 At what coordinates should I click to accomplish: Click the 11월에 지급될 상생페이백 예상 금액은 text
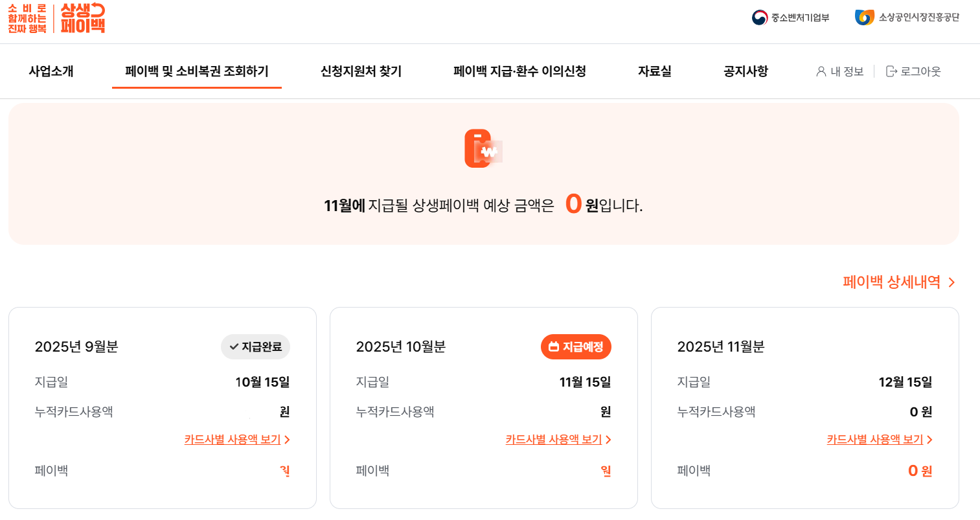pos(439,206)
